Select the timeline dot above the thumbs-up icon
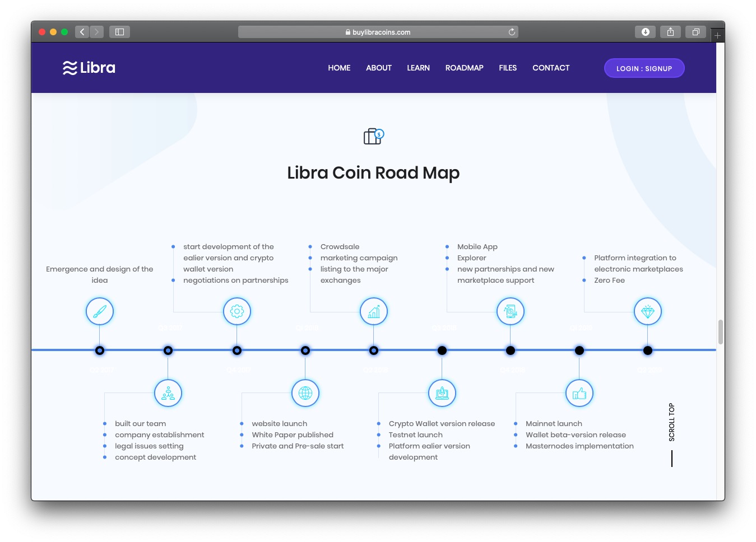Screen dimensions: 756x542 click(x=579, y=351)
